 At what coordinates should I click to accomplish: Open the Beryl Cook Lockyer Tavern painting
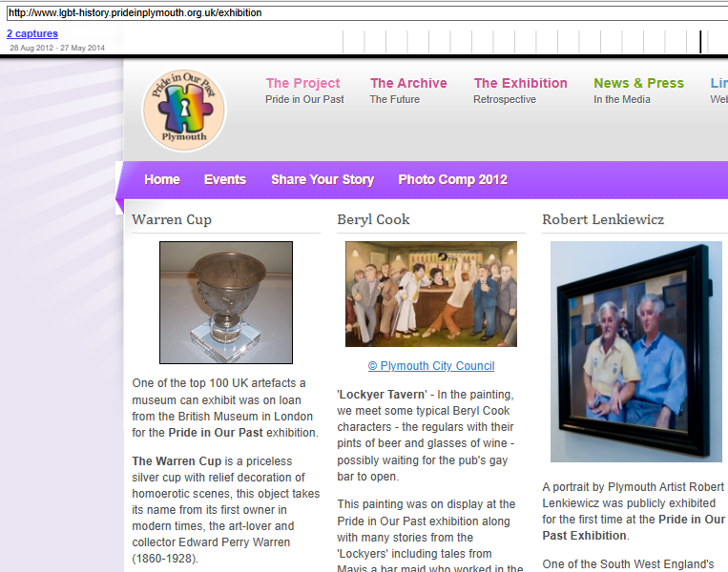click(x=430, y=294)
